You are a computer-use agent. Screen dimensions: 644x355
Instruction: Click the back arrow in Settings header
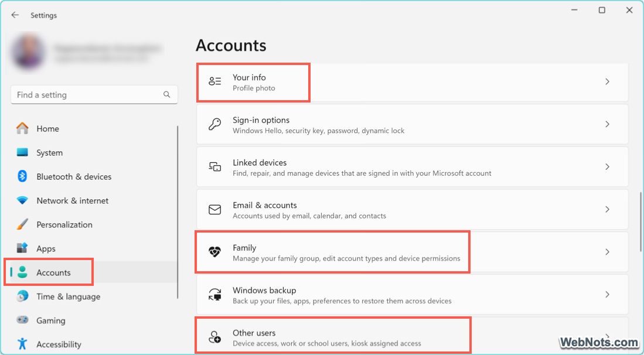[x=15, y=15]
